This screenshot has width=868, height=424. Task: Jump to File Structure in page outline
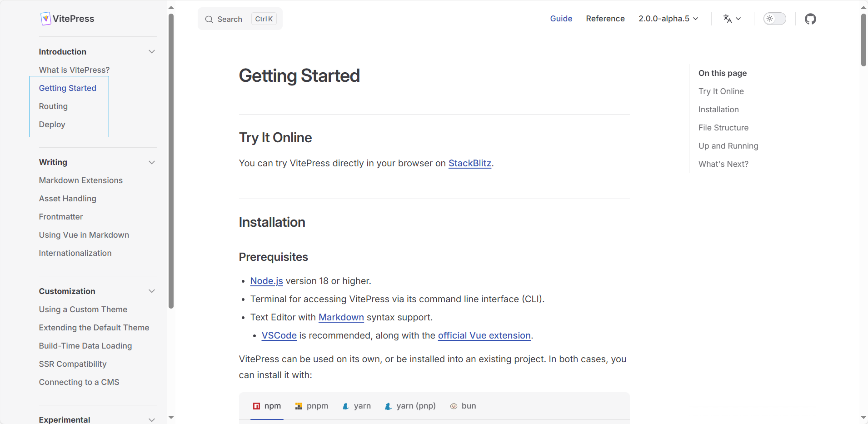point(723,128)
